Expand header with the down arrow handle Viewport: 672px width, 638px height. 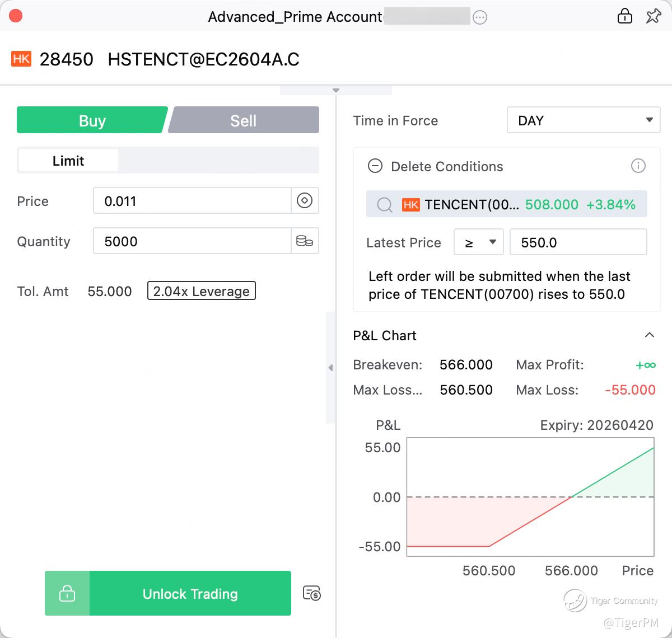coord(336,90)
